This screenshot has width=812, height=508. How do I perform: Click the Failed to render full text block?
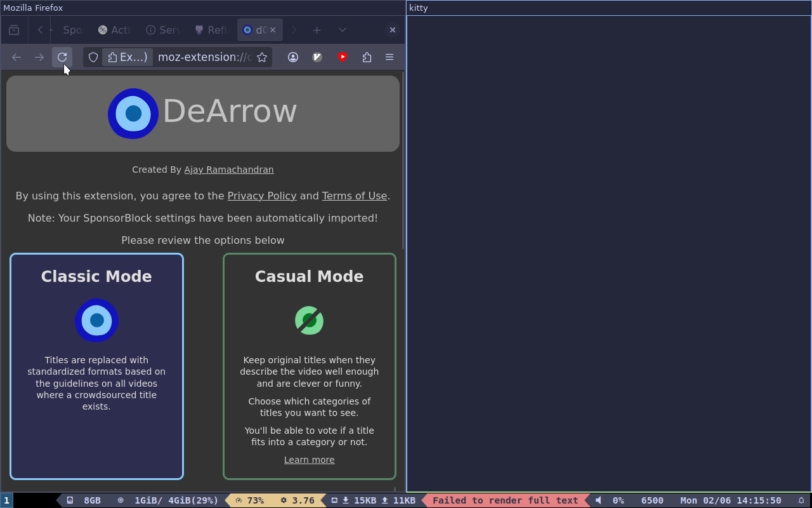506,500
